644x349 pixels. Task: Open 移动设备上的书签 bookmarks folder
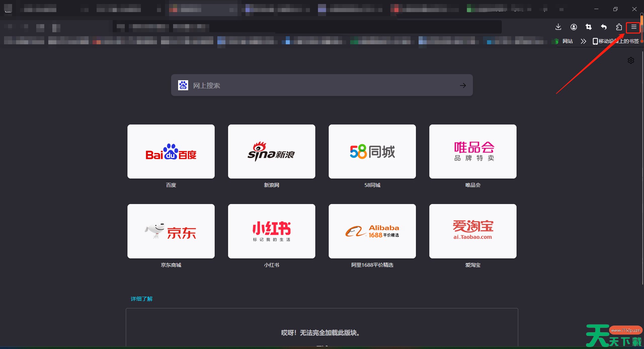point(616,41)
